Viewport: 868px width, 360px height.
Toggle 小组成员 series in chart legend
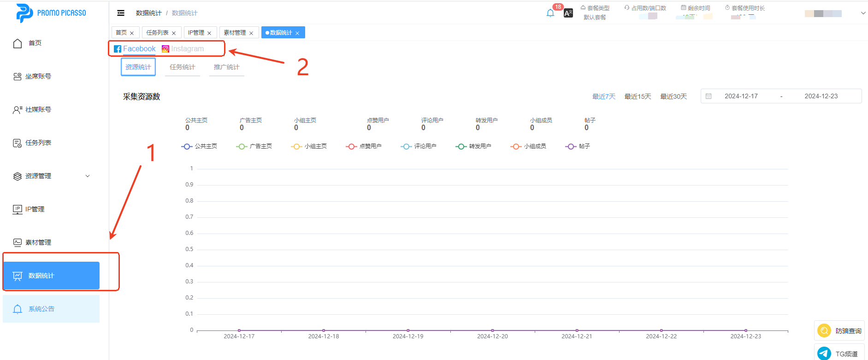(x=528, y=146)
